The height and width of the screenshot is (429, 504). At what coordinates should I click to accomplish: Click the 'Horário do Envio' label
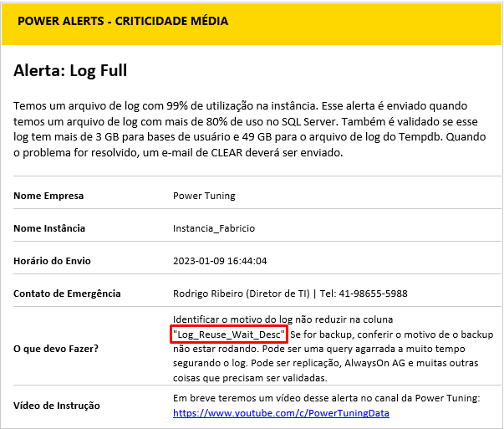tap(52, 261)
